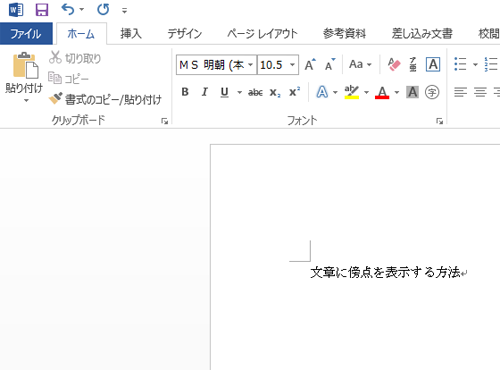Open Quick Access Toolbar customize menu
This screenshot has width=500, height=370.
pyautogui.click(x=124, y=11)
